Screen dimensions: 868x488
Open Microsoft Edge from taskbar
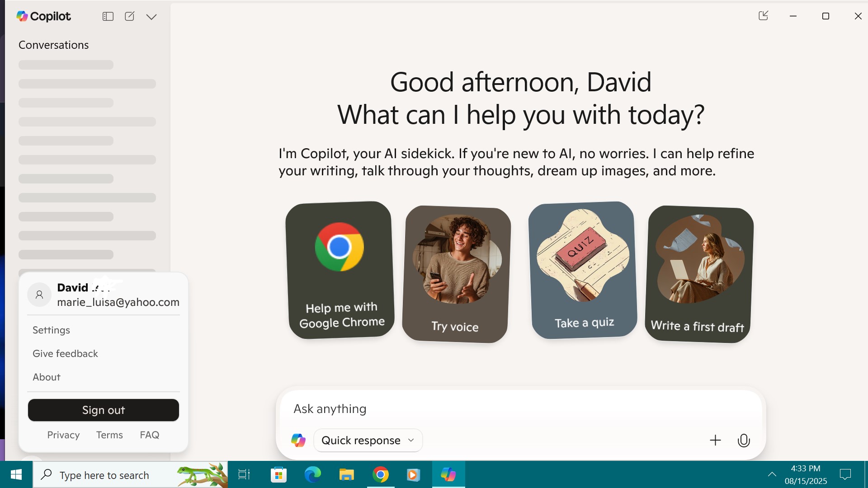click(312, 475)
